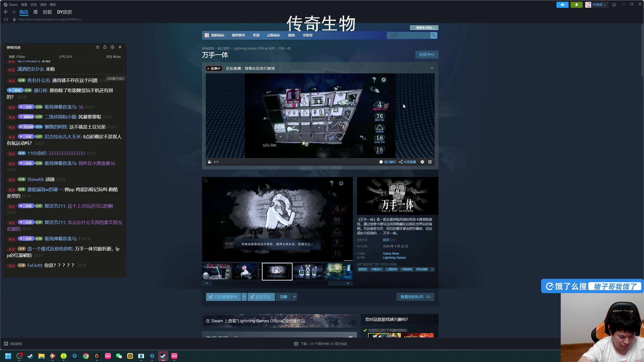
Task: Open the 新鲜推荐 store menu
Action: point(238,35)
